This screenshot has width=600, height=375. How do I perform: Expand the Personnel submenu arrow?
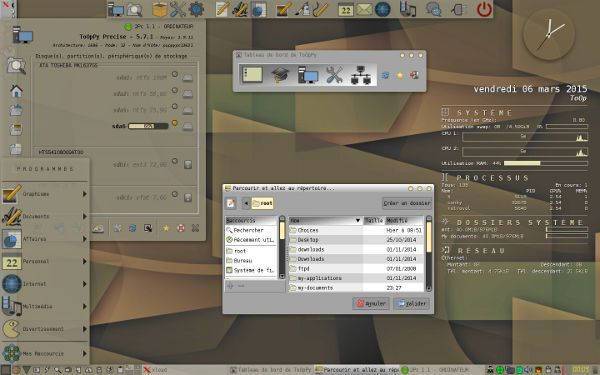click(85, 261)
